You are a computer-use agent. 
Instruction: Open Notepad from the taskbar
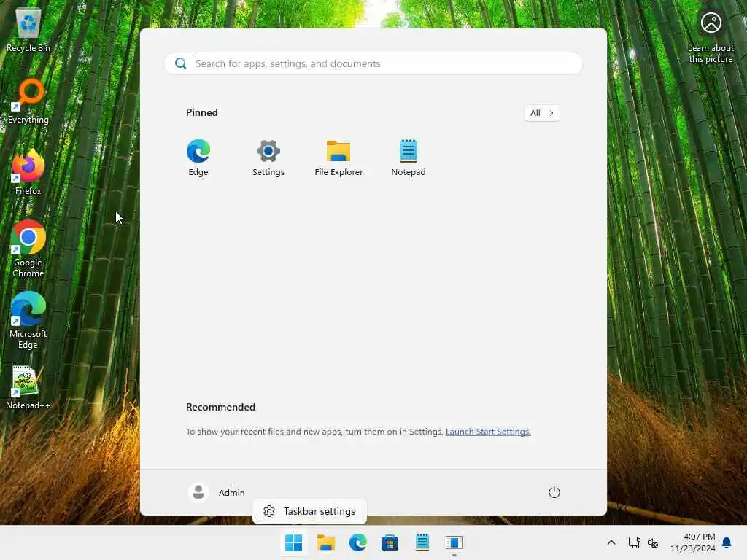coord(422,542)
